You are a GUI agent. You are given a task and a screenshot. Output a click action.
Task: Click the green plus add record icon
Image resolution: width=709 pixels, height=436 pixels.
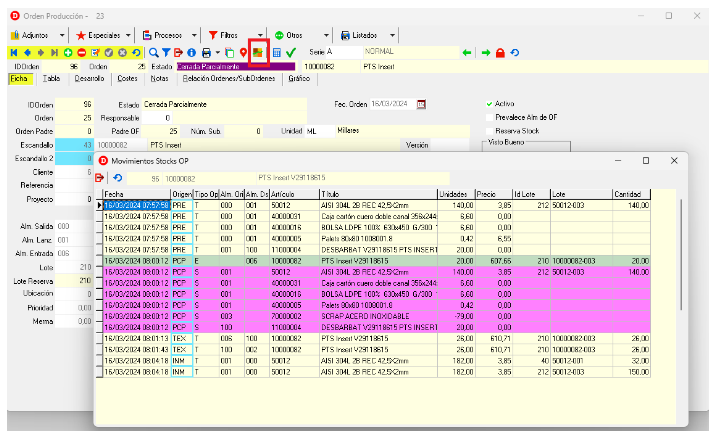[x=67, y=52]
